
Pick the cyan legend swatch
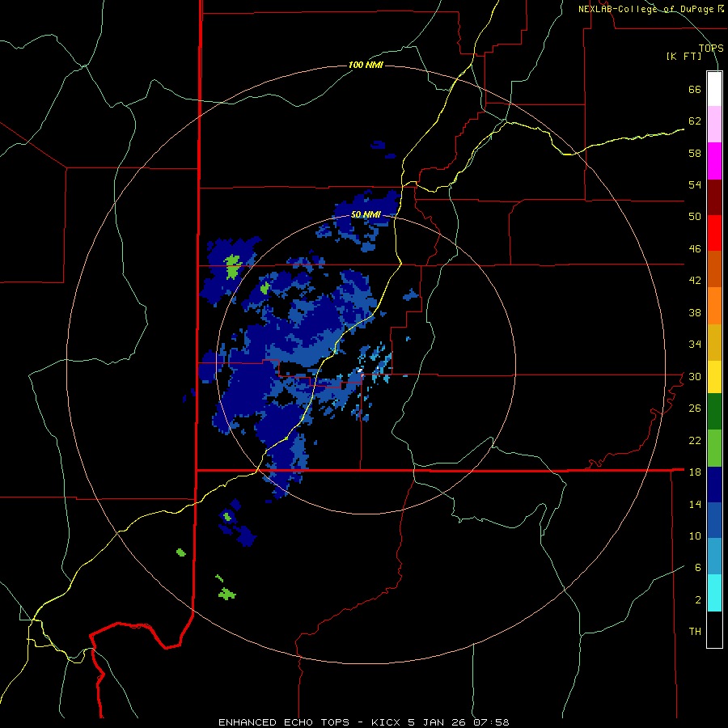(714, 593)
